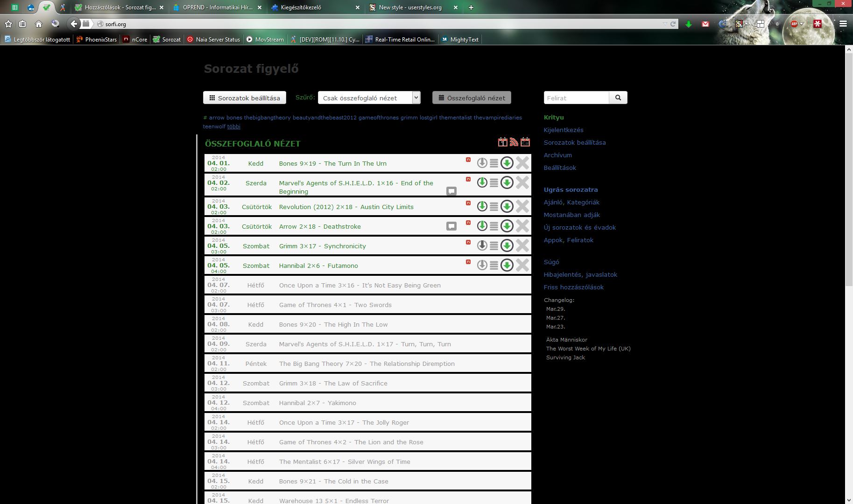The image size is (853, 504).
Task: Click the grey download icon for Bones 9×19
Action: pos(482,163)
